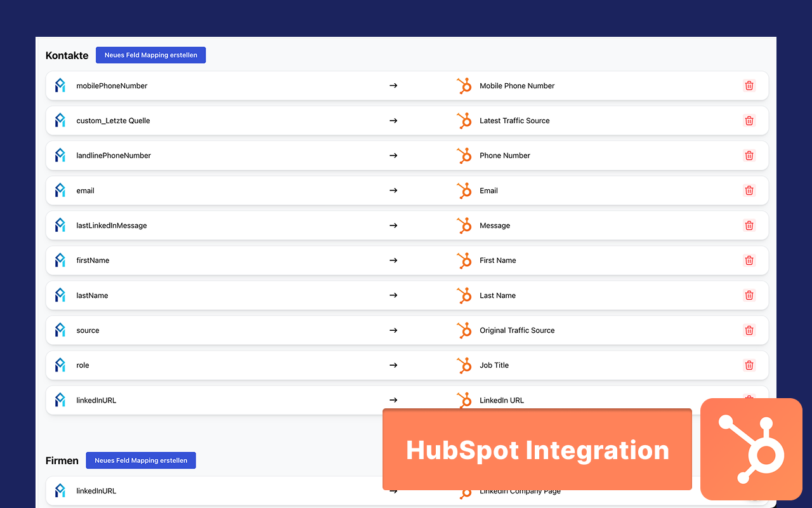Click the HubSpot icon beside Original Traffic Source
The width and height of the screenshot is (812, 508).
464,330
